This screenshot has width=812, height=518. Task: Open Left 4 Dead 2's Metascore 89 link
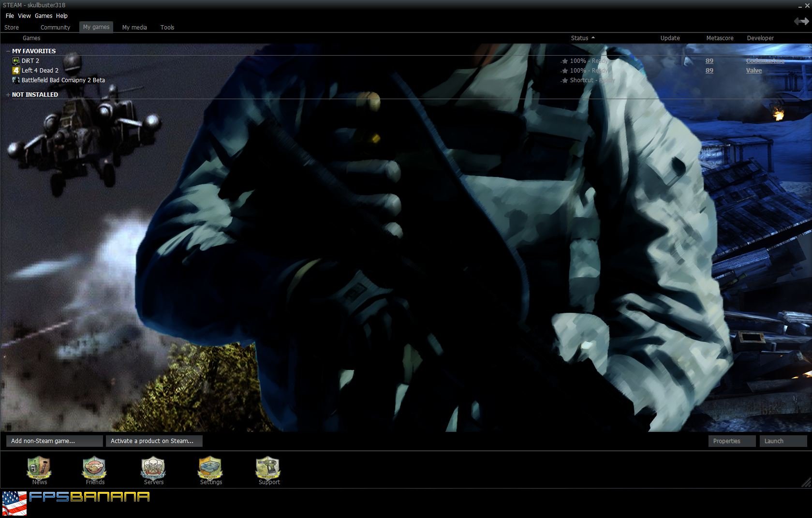(709, 71)
